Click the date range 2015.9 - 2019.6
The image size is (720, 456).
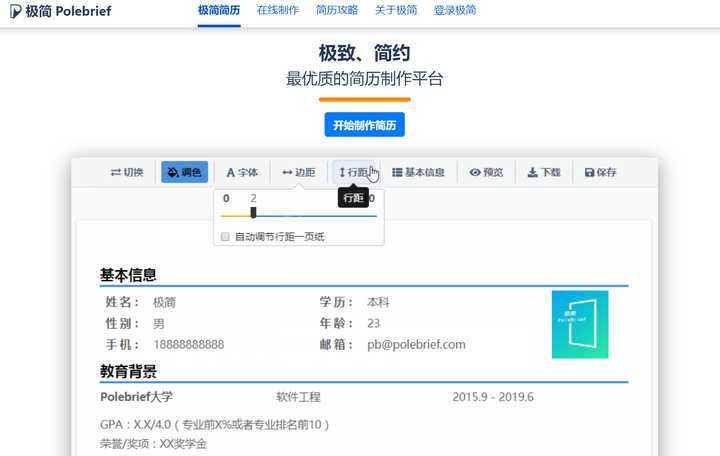tap(493, 397)
